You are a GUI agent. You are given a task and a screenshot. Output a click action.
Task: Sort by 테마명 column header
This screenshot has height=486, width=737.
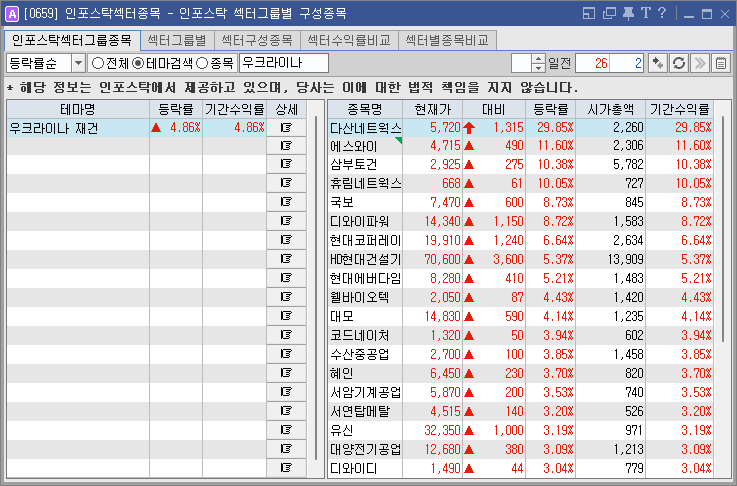[78, 110]
